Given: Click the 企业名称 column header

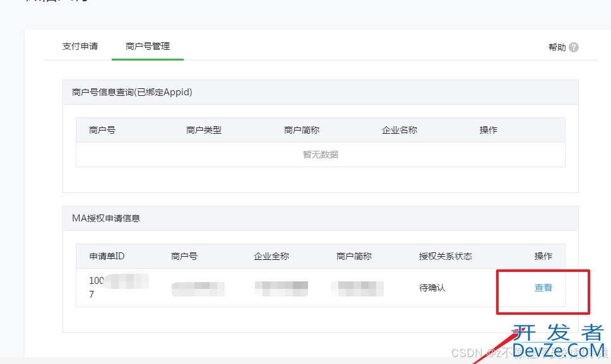Looking at the screenshot, I should click(400, 130).
